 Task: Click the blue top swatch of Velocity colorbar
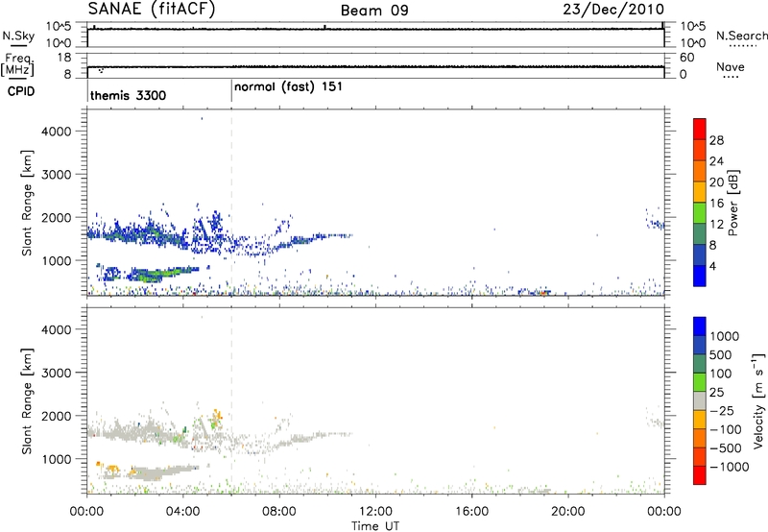[x=700, y=326]
